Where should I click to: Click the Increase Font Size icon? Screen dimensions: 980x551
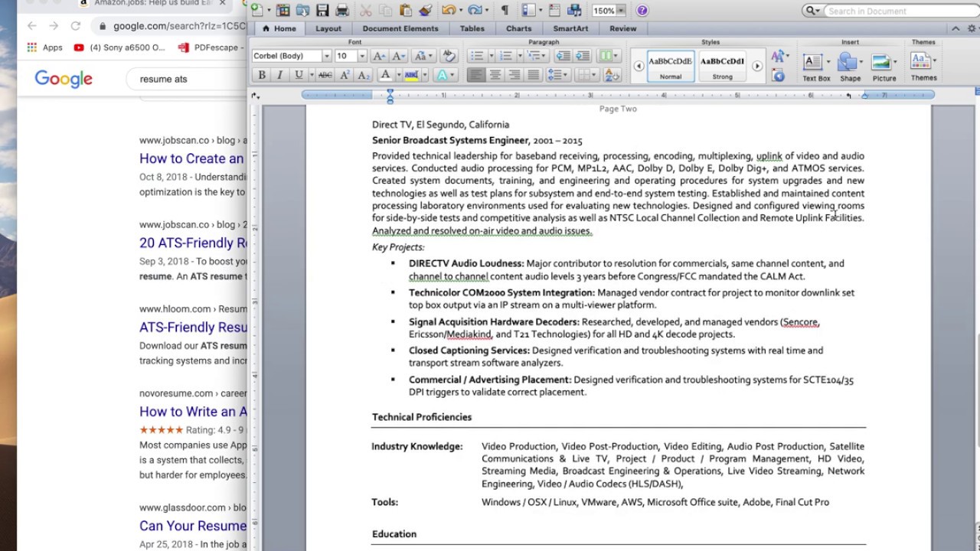point(379,56)
